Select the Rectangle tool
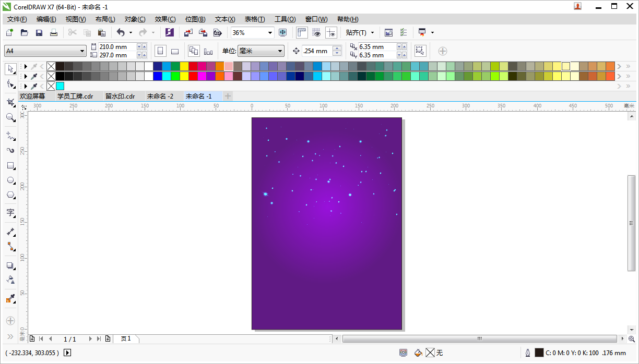 tap(10, 166)
